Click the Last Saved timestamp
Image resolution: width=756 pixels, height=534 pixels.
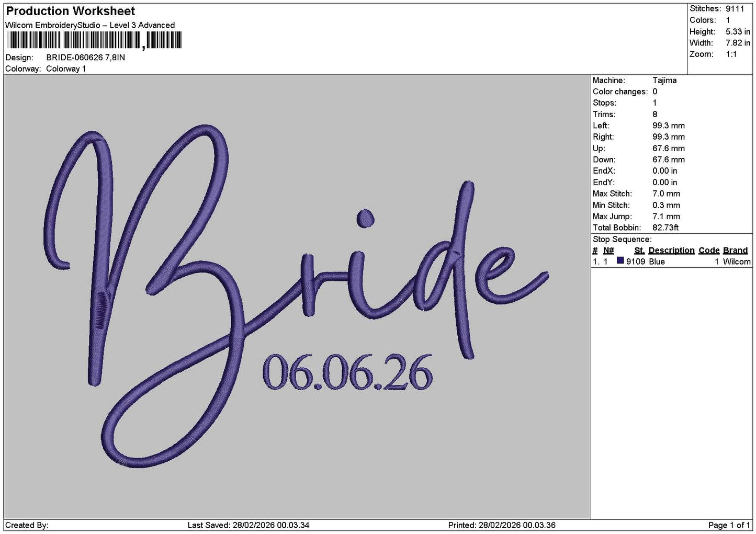click(x=249, y=525)
